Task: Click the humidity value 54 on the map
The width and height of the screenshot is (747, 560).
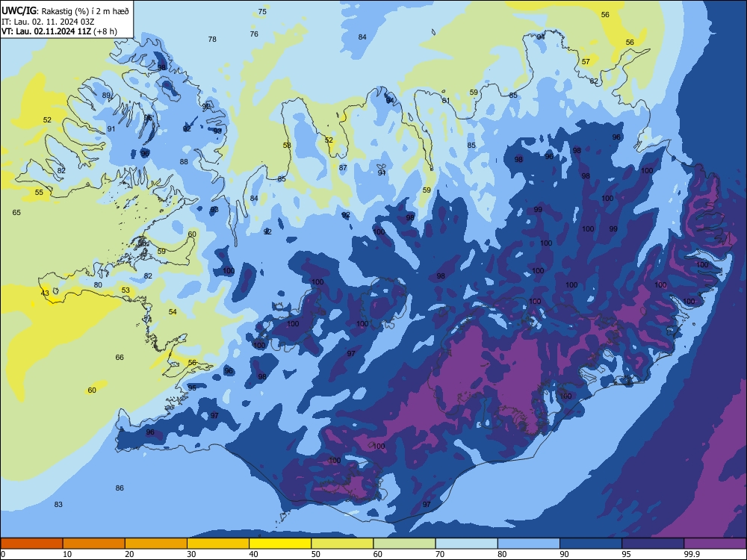Action: (x=173, y=311)
